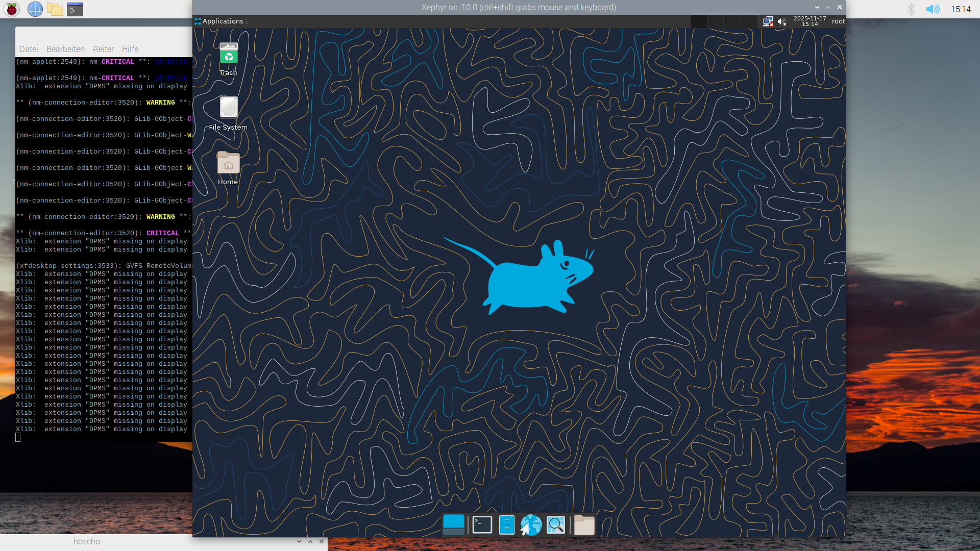980x551 pixels.
Task: Click Show Desktop in Xfce dock
Action: (453, 524)
